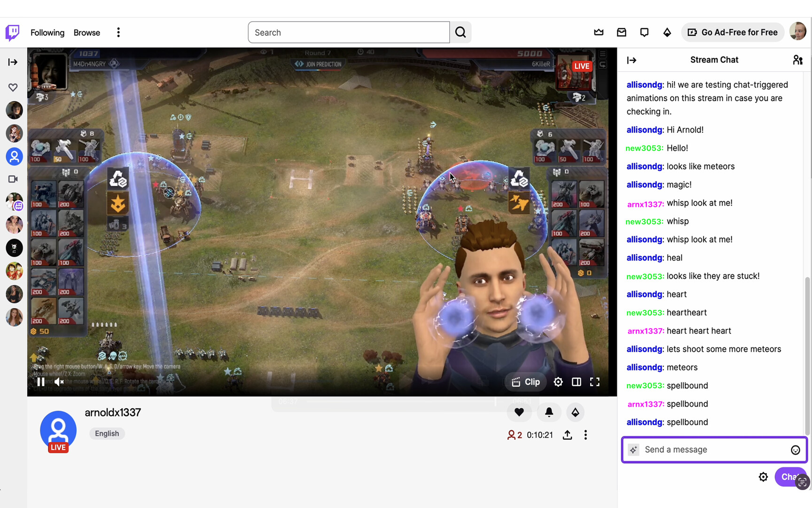Viewport: 812px width, 508px height.
Task: Open the drops and rewards icon
Action: (x=667, y=32)
